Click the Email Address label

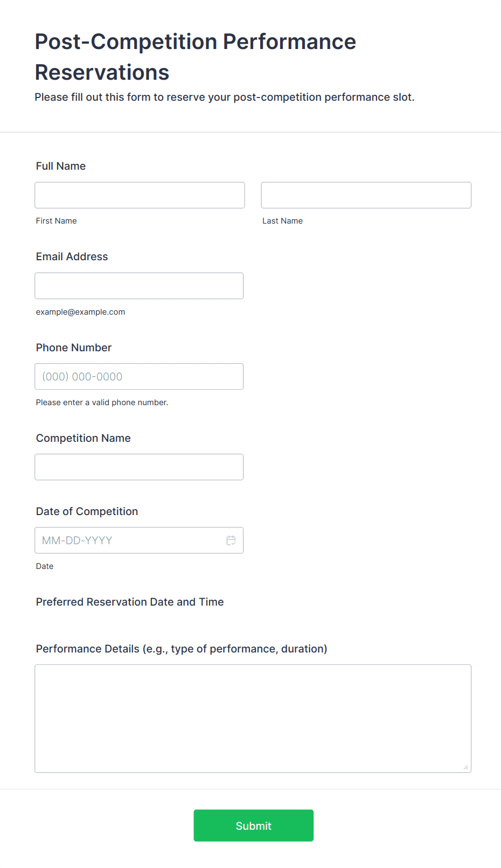[x=72, y=256]
